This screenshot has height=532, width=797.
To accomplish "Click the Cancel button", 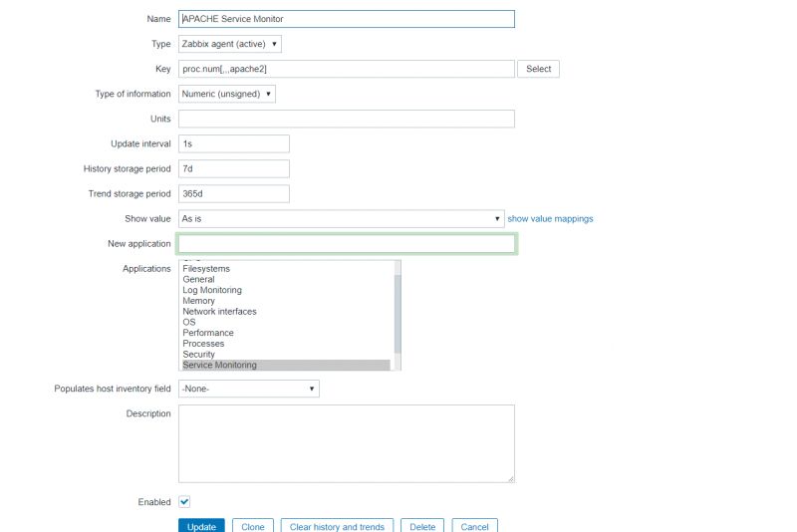I will point(474,526).
